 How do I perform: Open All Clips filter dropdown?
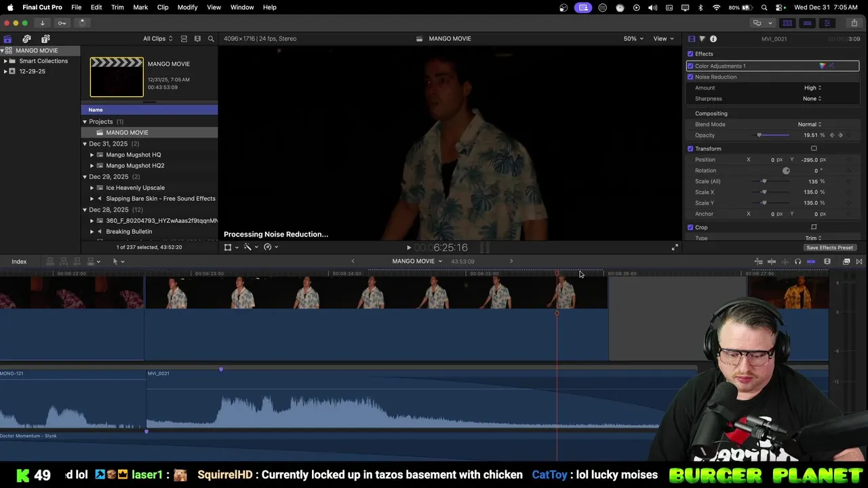coord(158,39)
